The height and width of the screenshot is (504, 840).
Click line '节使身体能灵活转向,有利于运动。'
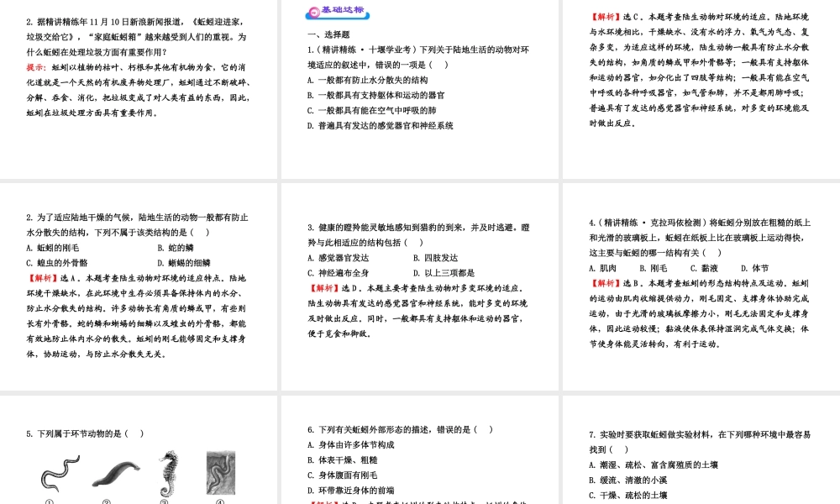pyautogui.click(x=655, y=344)
